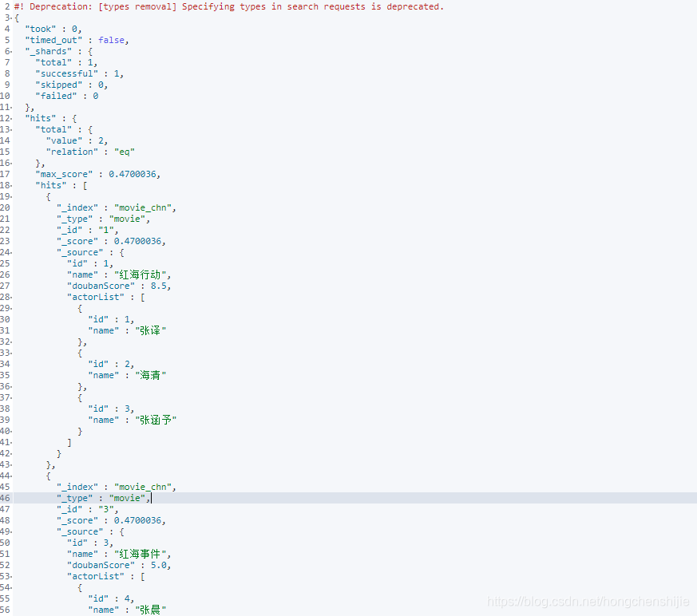The image size is (697, 616).
Task: Click line number 27 in the gutter
Action: (5, 286)
